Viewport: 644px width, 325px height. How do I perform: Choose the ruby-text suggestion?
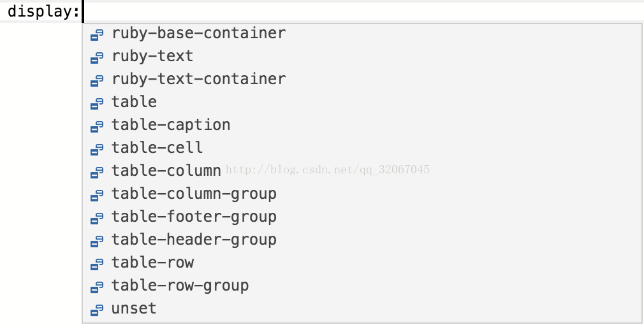362,56
